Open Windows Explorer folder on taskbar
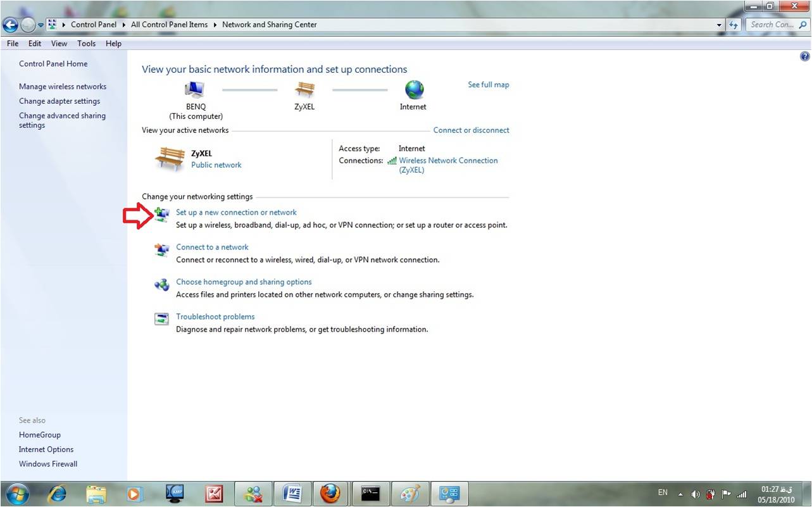Image resolution: width=812 pixels, height=507 pixels. pyautogui.click(x=96, y=493)
